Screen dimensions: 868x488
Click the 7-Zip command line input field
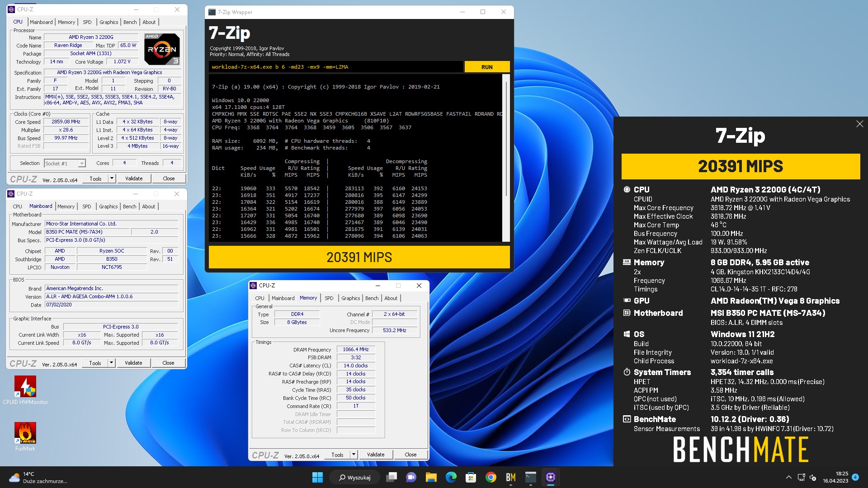pyautogui.click(x=336, y=67)
